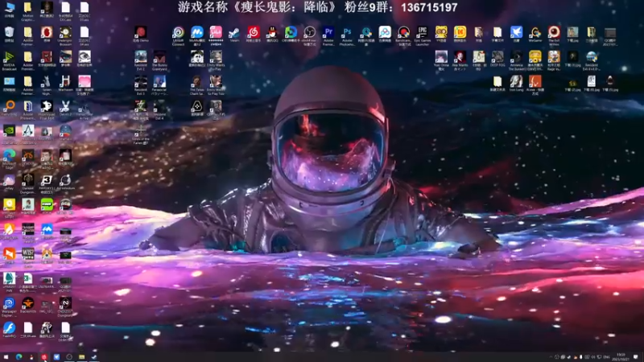The width and height of the screenshot is (644, 362).
Task: Open the Resident Evil 4 v1.0 installer icon
Action: (592, 61)
